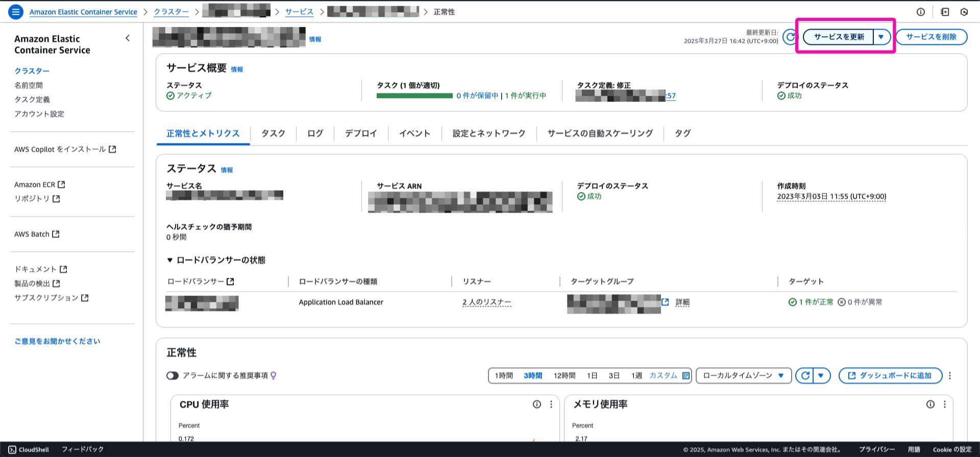Click the サービスを更新 button
The image size is (980, 457).
839,37
